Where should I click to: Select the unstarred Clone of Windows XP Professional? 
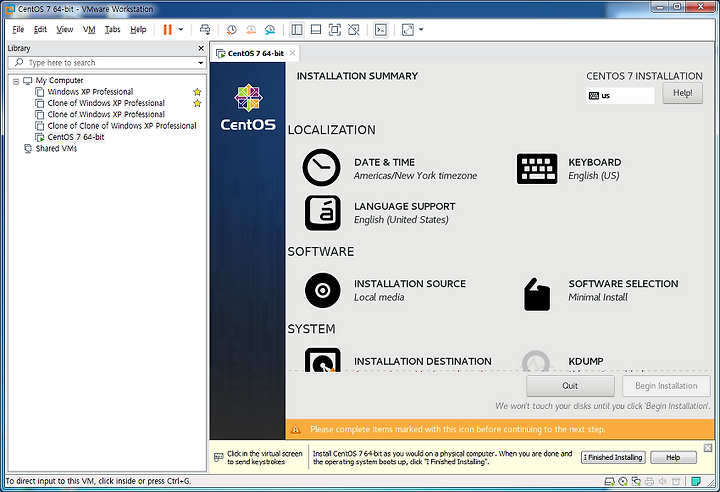tap(106, 114)
